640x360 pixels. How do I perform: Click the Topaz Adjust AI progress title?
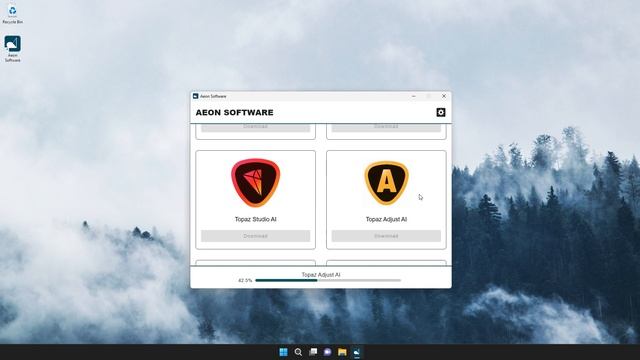pyautogui.click(x=321, y=275)
